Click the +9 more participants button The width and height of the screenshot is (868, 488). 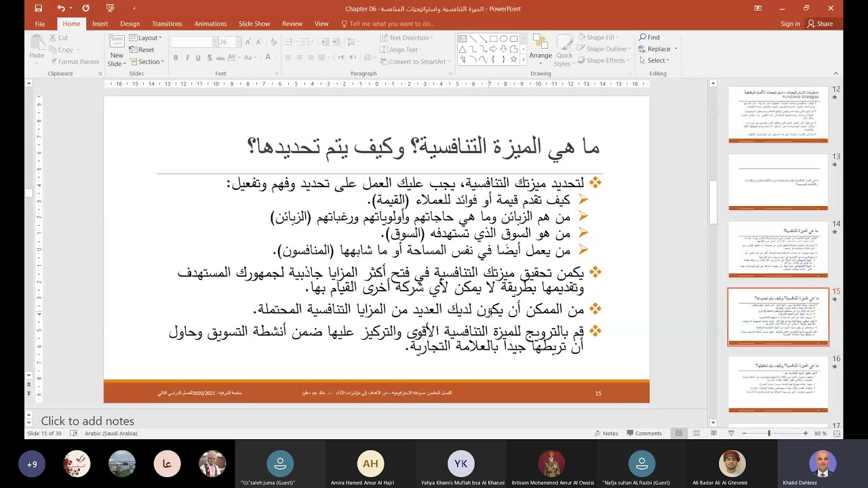coord(32,464)
